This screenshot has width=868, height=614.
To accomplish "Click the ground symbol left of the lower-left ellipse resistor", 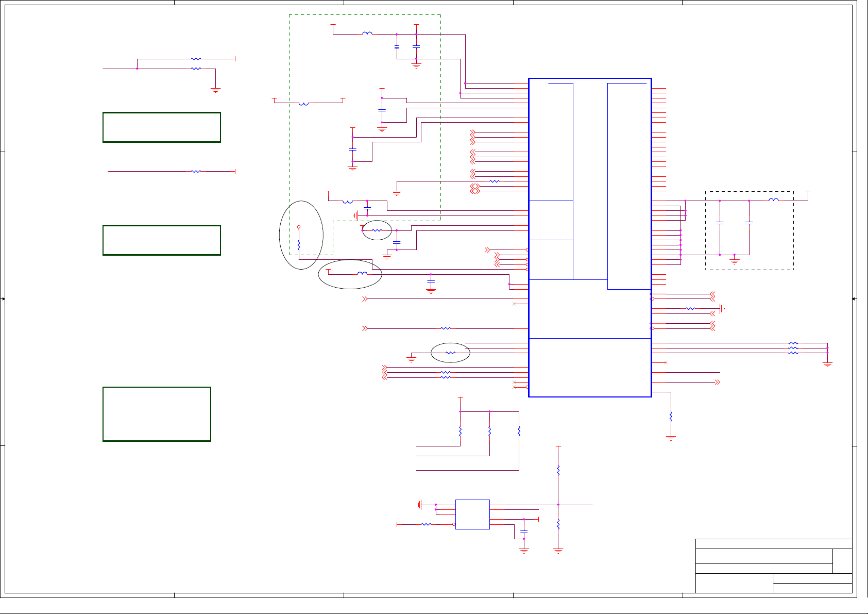I will [x=411, y=359].
